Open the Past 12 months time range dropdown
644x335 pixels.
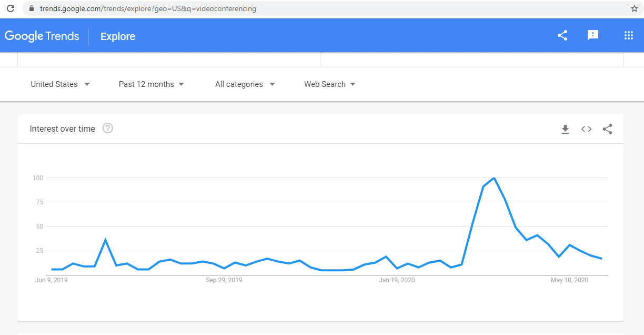click(x=152, y=84)
